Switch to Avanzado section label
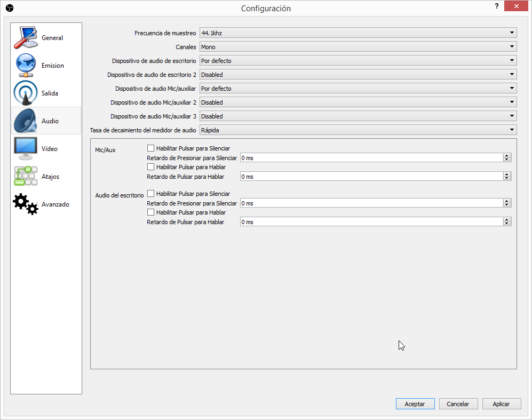 (55, 204)
